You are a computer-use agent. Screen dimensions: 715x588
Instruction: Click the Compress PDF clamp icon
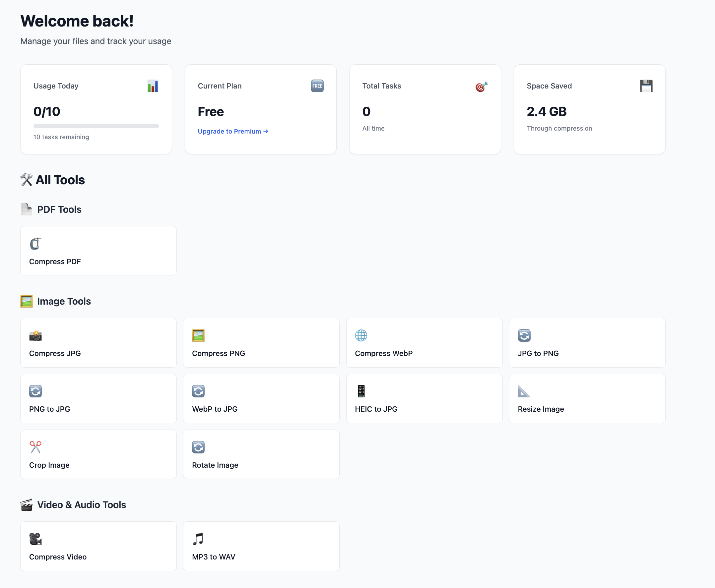pyautogui.click(x=35, y=244)
